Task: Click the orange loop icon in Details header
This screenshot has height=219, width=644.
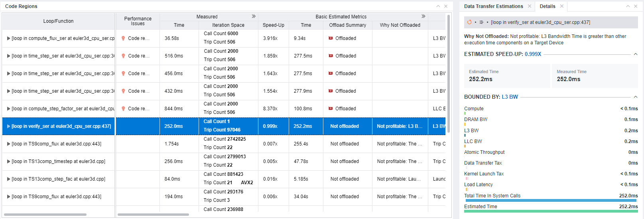Action: (469, 22)
